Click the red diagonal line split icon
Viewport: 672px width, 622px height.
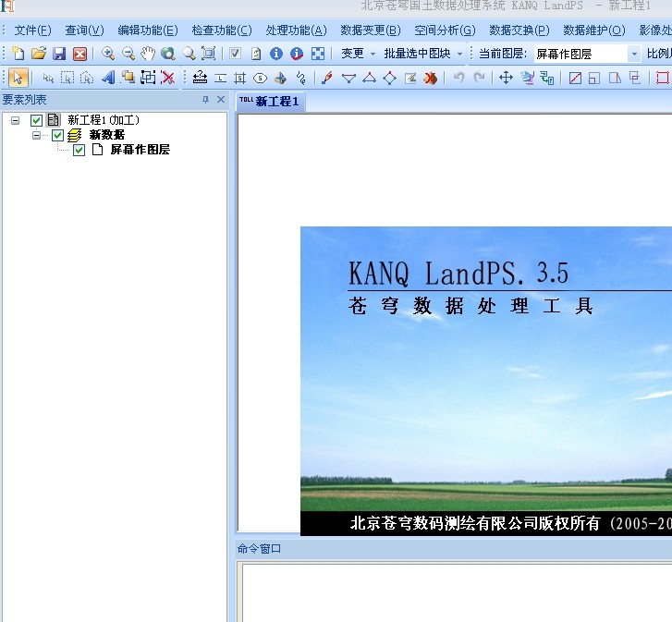tap(575, 78)
